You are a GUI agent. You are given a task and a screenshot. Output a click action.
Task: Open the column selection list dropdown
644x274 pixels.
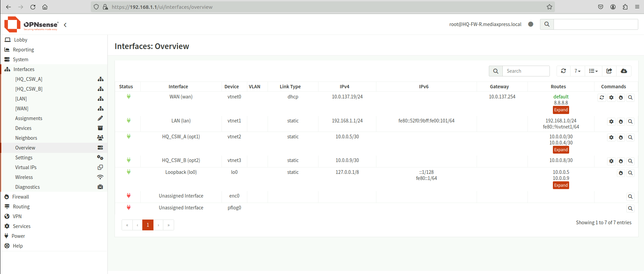[x=593, y=71]
